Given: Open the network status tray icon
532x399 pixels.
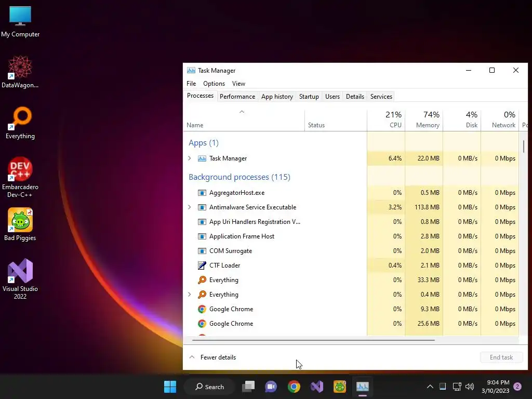Looking at the screenshot, I should coord(457,387).
